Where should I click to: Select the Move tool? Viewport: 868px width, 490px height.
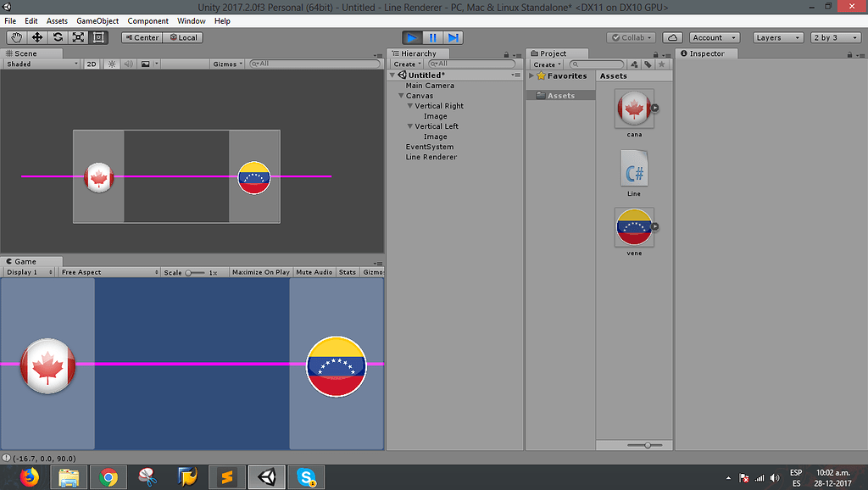point(36,37)
